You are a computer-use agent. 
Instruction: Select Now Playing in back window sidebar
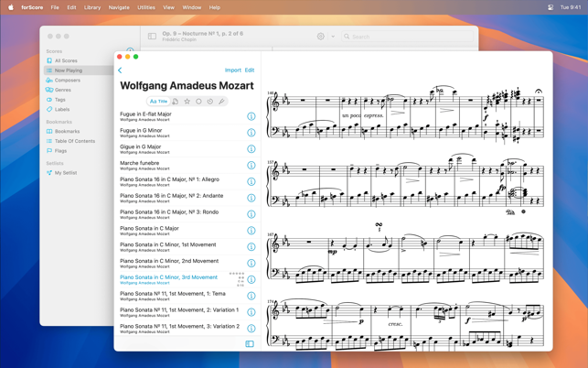[x=80, y=70]
